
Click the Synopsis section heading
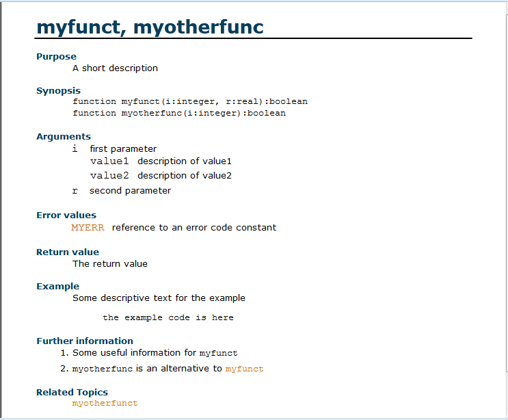click(x=58, y=90)
